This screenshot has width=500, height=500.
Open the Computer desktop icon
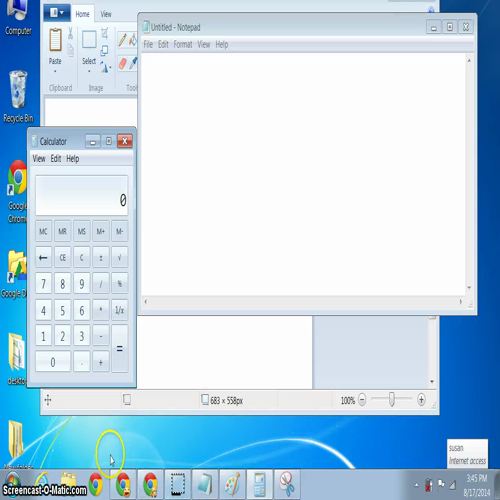[18, 18]
